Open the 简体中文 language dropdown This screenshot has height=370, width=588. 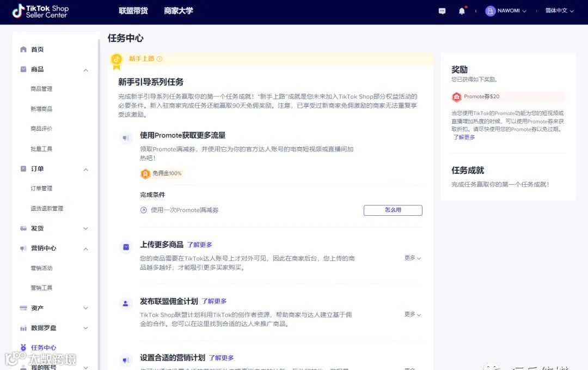[560, 11]
